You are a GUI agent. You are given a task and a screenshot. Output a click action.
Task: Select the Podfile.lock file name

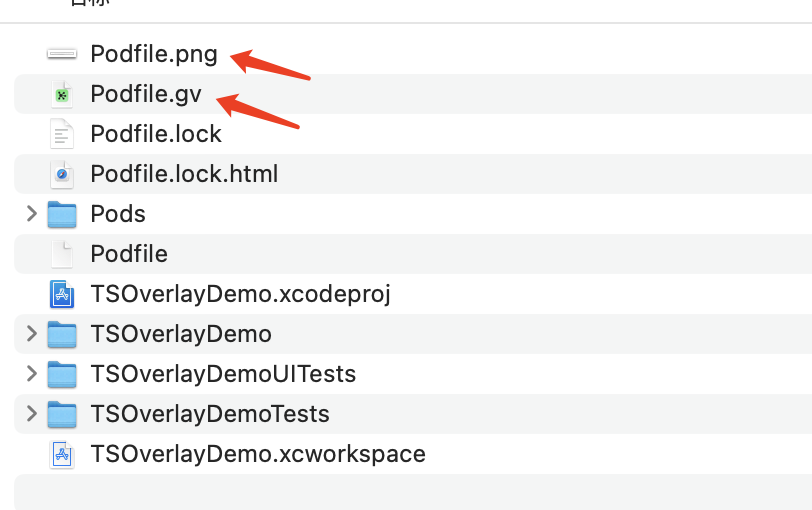pyautogui.click(x=156, y=134)
